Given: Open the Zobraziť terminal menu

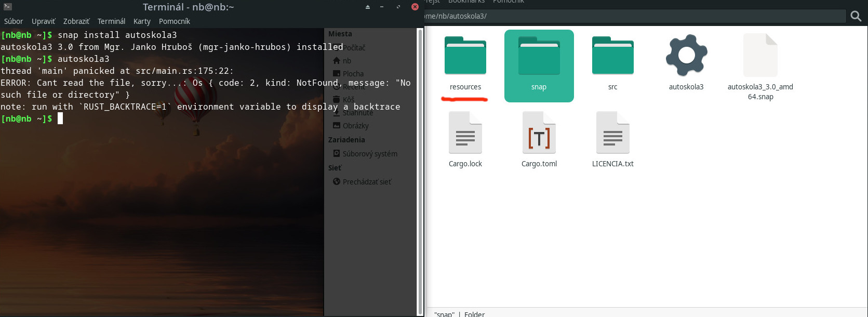Looking at the screenshot, I should click(x=76, y=21).
